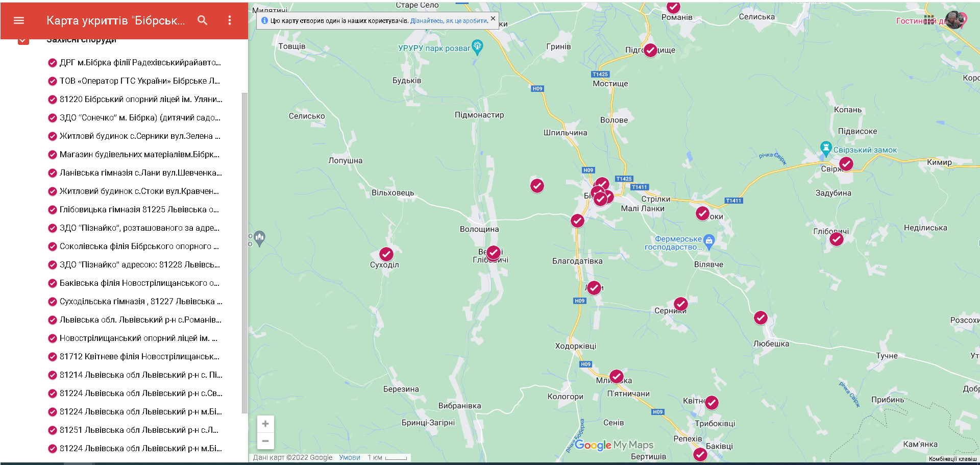This screenshot has width=980, height=465.
Task: Select Суходільська гімназія, 81227 item
Action: (134, 302)
